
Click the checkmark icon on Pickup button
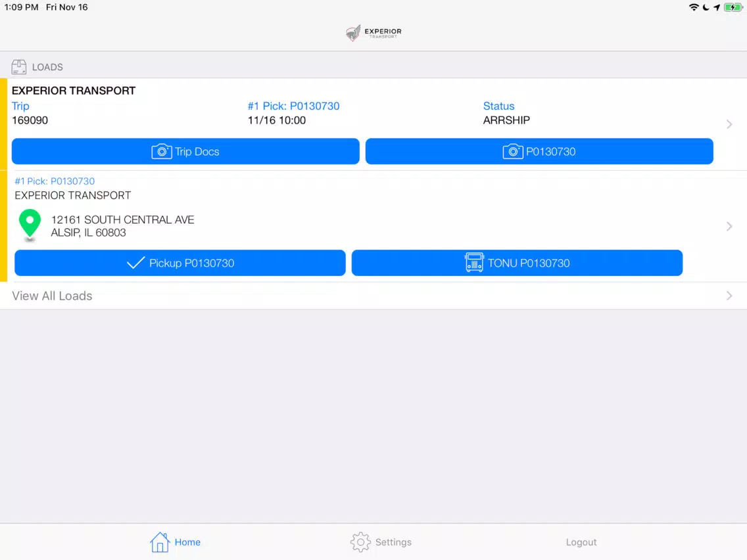coord(135,263)
